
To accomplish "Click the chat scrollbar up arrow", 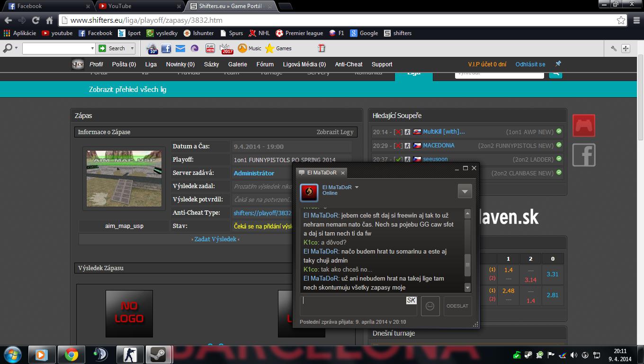I will coord(467,213).
